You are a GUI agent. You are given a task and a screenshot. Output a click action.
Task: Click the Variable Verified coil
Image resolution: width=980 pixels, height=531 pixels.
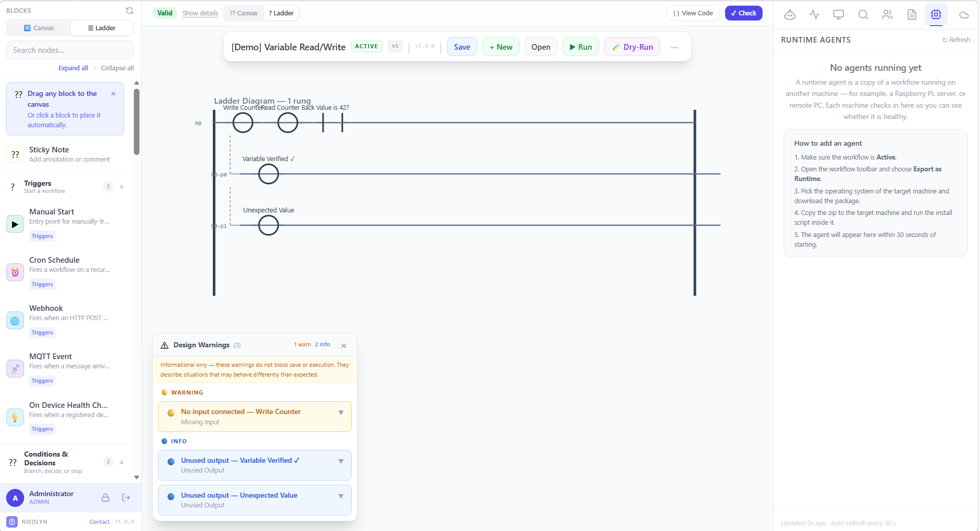click(x=268, y=174)
